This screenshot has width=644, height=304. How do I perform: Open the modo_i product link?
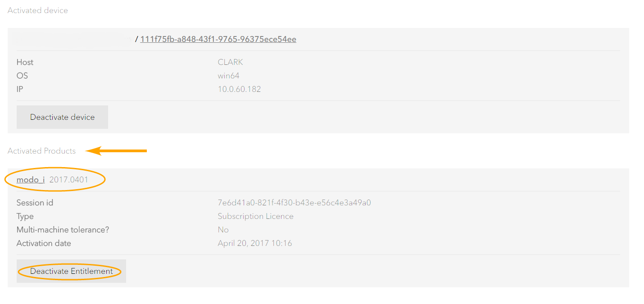coord(31,180)
